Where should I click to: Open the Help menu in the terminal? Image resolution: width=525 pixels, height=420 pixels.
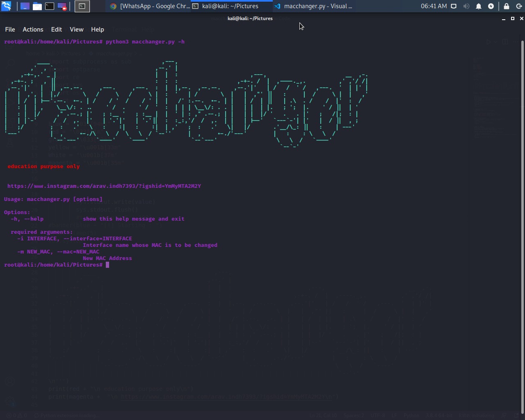coord(97,29)
